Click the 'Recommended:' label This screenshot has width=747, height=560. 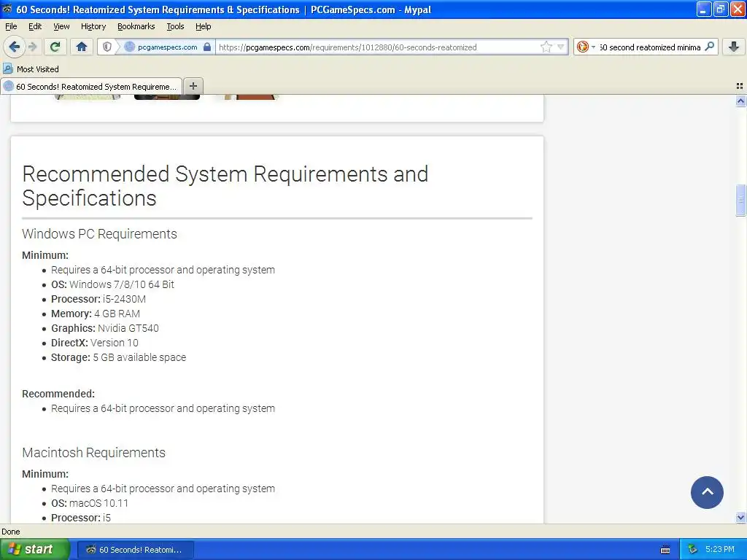coord(58,394)
